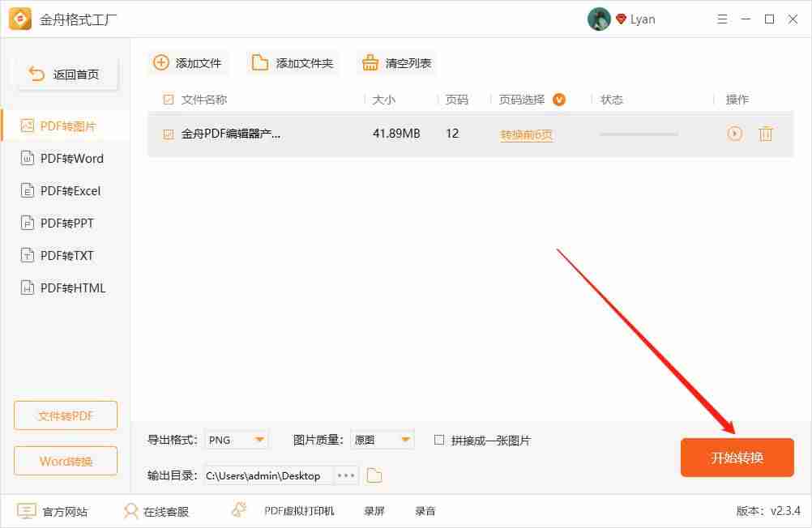Click 录音 in bottom bar

[425, 512]
